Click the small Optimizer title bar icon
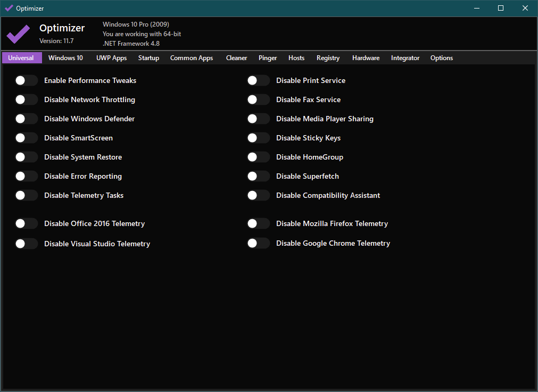The width and height of the screenshot is (538, 392). click(x=9, y=8)
